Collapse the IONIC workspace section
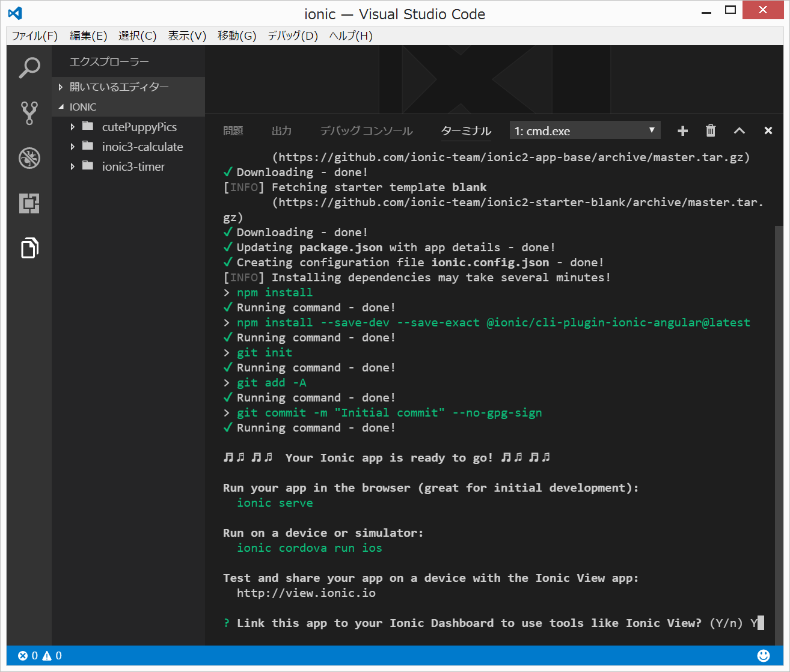Viewport: 790px width, 672px height. point(82,107)
